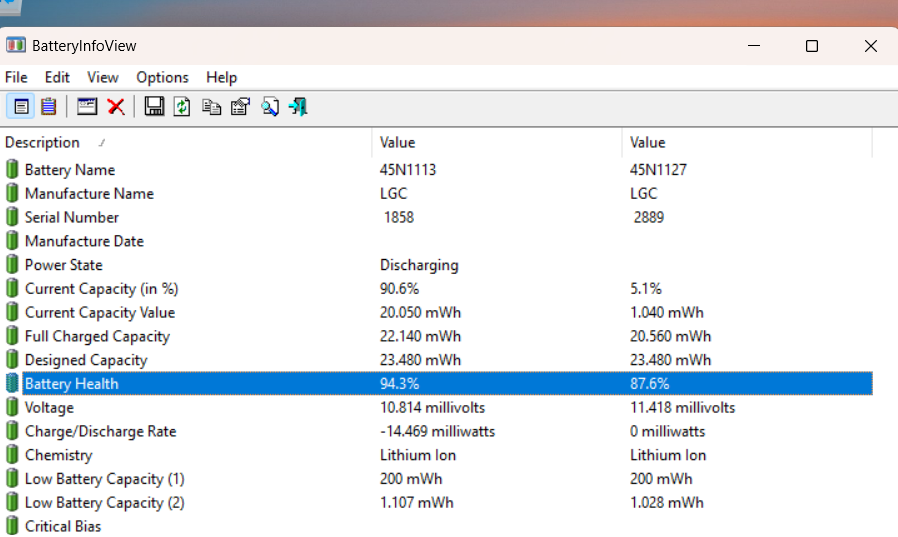Click battery icon beside Low Battery Capacity (2)

[12, 502]
